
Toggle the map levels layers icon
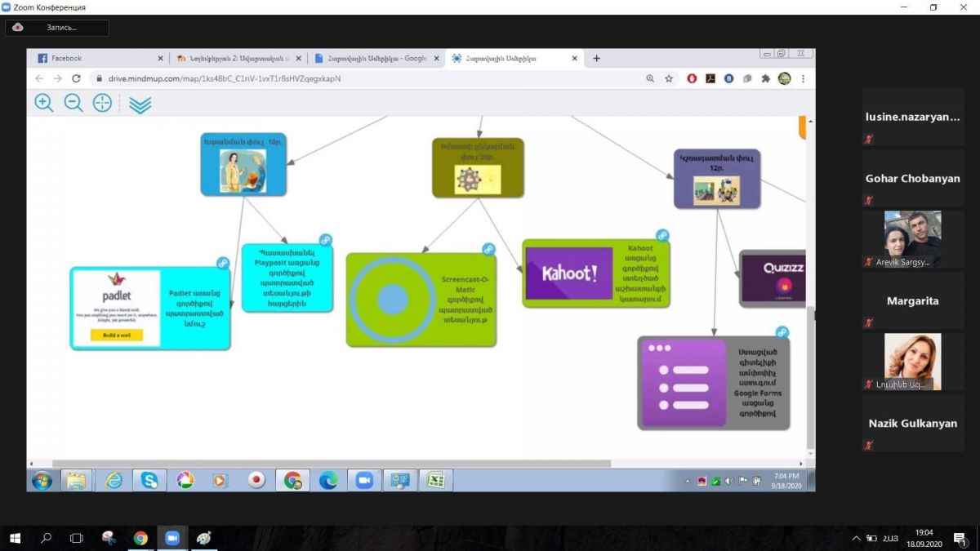(140, 104)
